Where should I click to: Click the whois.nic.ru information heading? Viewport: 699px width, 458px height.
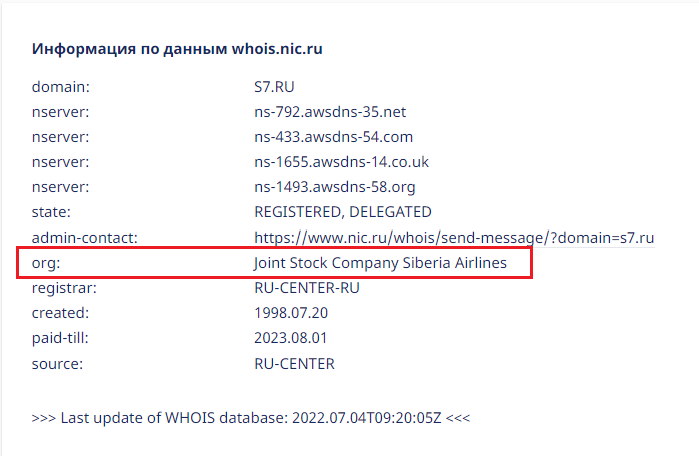(177, 48)
